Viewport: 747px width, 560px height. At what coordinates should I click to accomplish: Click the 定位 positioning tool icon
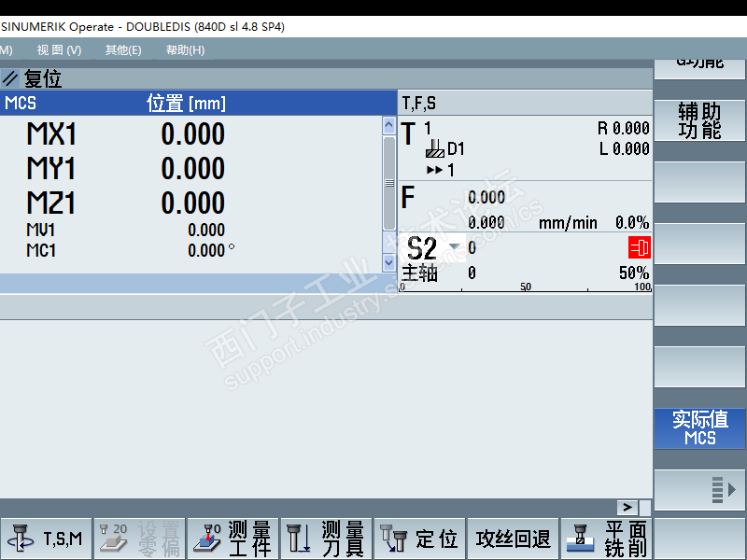coord(393,539)
